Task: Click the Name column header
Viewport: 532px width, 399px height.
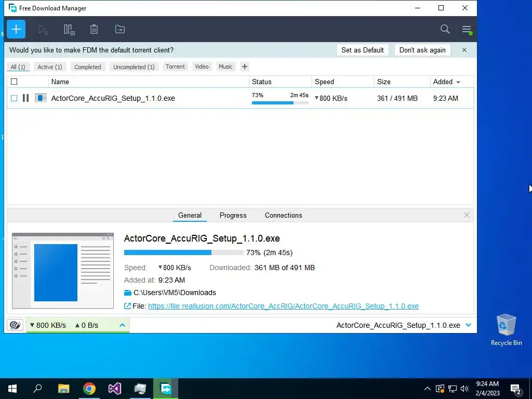Action: click(149, 82)
